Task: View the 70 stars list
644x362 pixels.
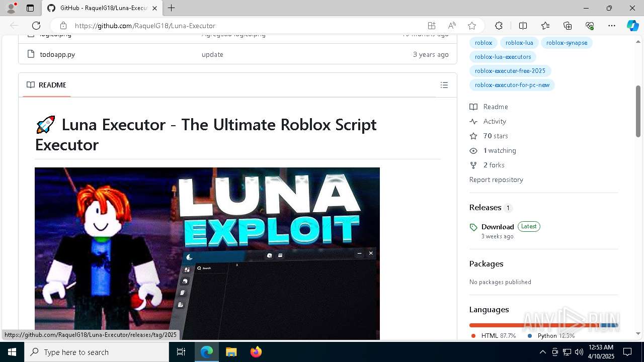Action: 489,136
